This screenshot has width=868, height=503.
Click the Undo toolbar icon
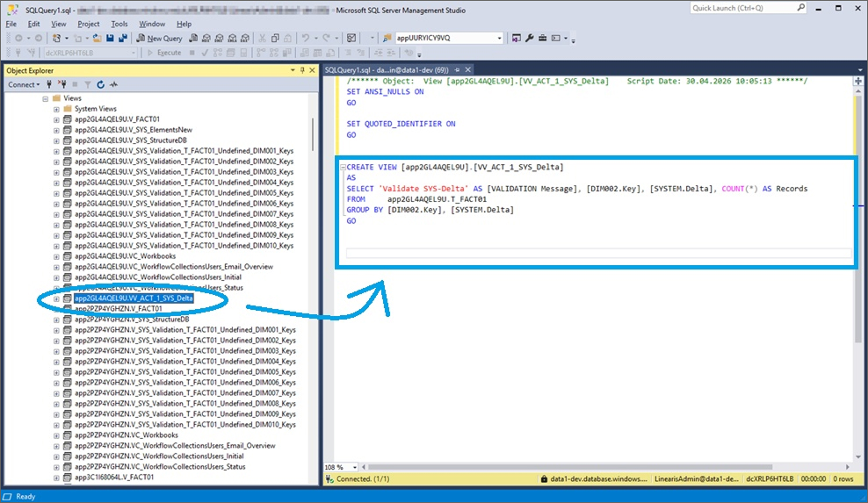tap(306, 39)
